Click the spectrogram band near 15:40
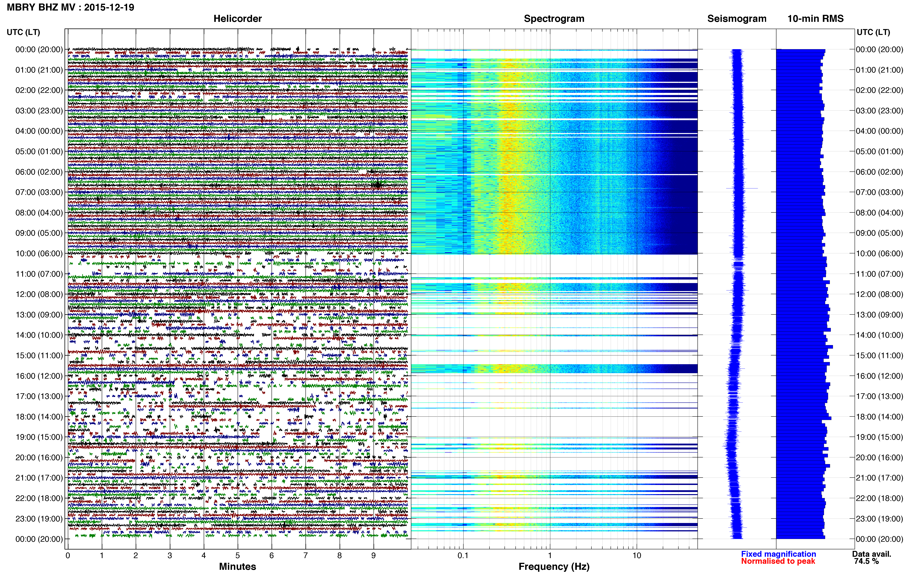This screenshot has height=578, width=924. pos(554,368)
